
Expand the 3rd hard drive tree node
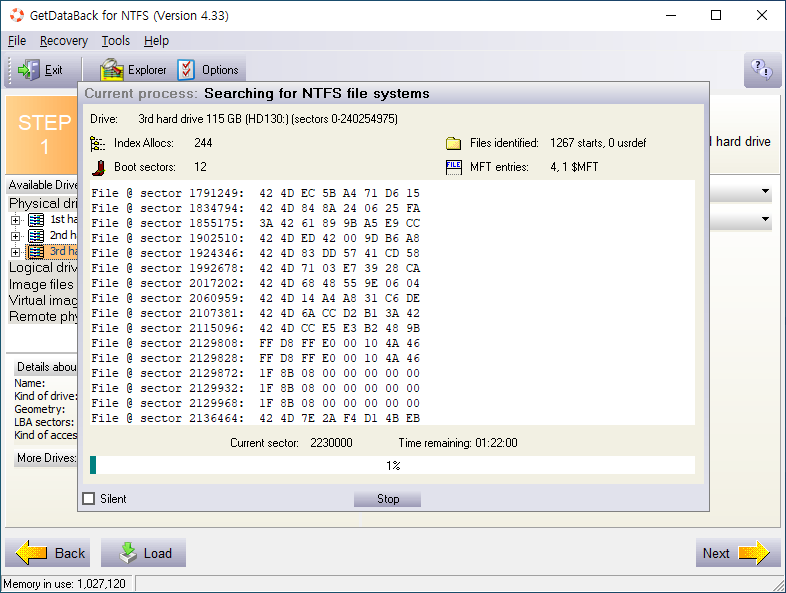click(16, 252)
